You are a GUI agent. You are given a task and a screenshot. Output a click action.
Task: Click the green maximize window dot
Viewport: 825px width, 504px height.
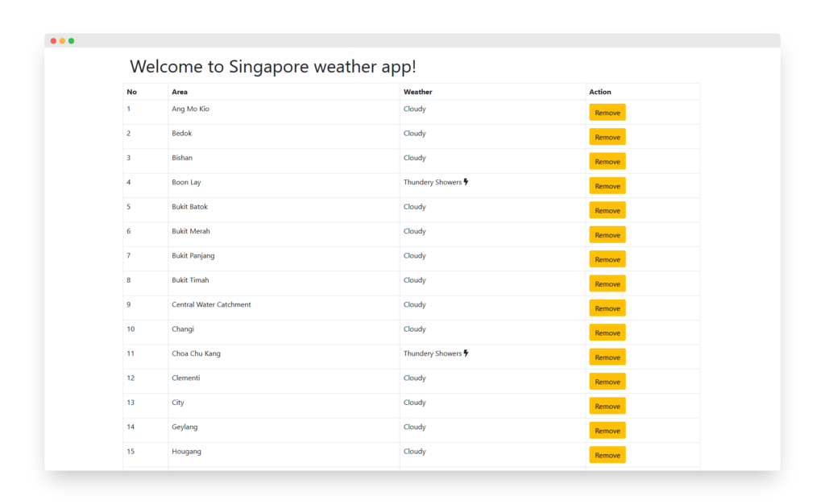tap(71, 40)
